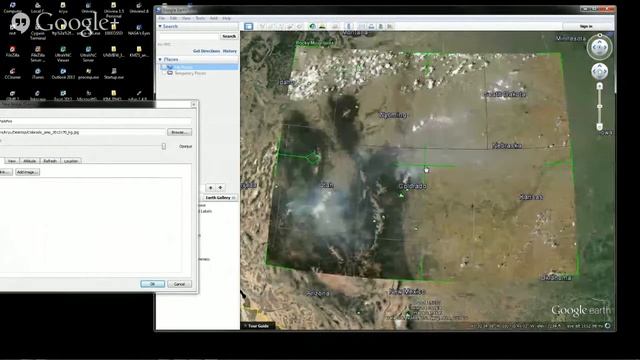Collapse the Places panel header
Screen dimensions: 640x360
click(198, 59)
